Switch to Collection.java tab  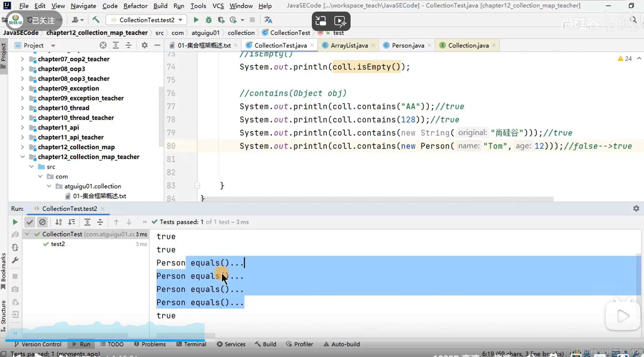[468, 45]
